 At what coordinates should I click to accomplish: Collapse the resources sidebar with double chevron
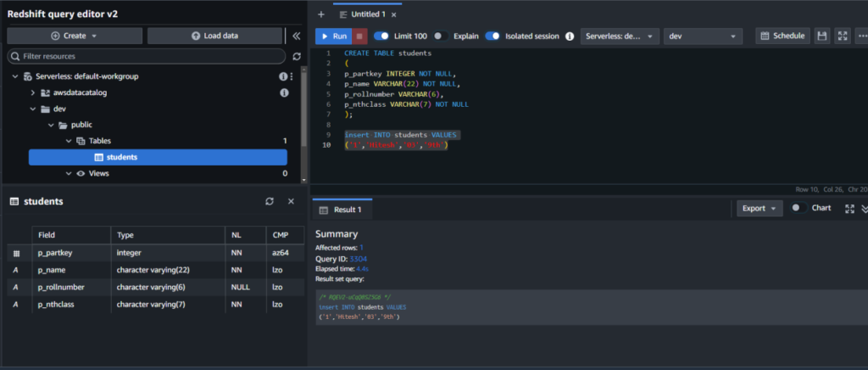pyautogui.click(x=296, y=36)
